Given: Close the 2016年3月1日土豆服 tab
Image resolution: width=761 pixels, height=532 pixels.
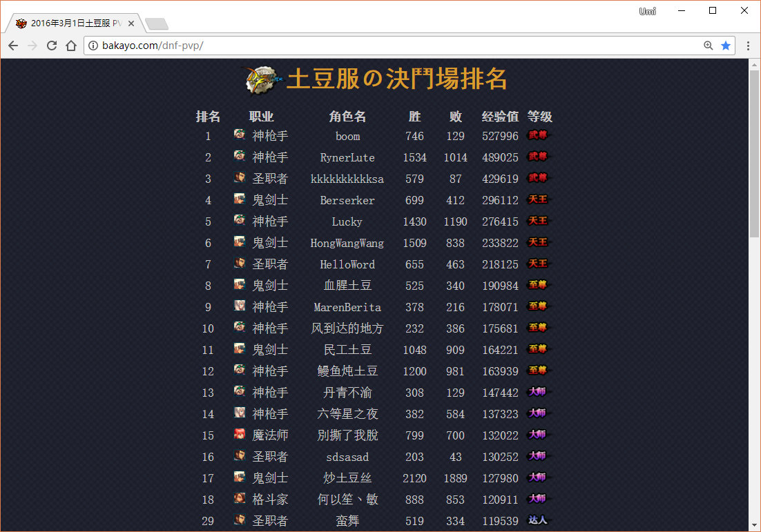Looking at the screenshot, I should [x=131, y=23].
